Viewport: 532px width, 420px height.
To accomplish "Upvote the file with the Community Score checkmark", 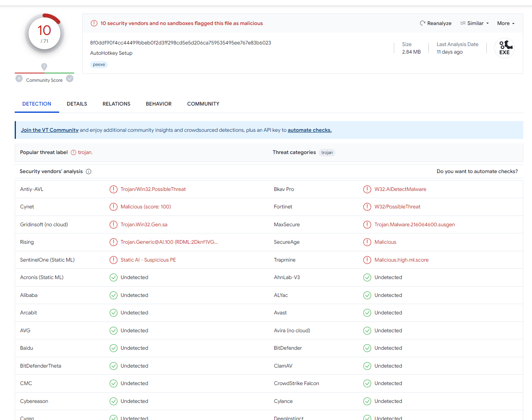I will pos(69,79).
